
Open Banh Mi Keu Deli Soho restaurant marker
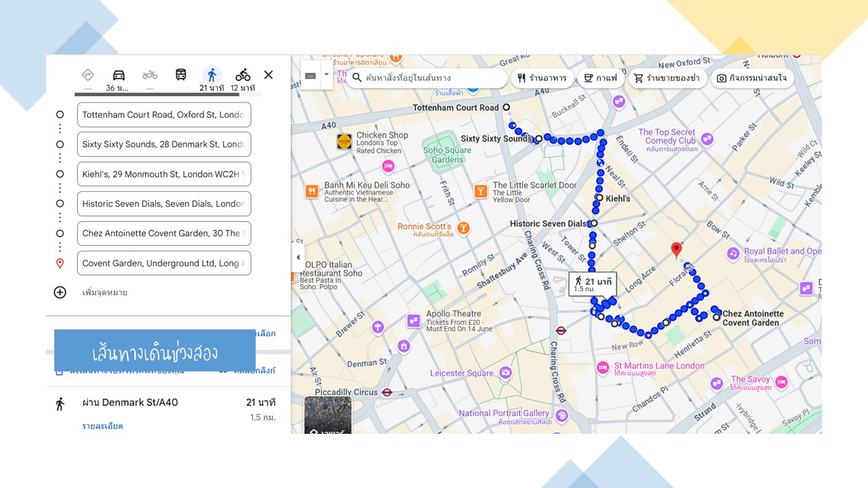point(312,191)
